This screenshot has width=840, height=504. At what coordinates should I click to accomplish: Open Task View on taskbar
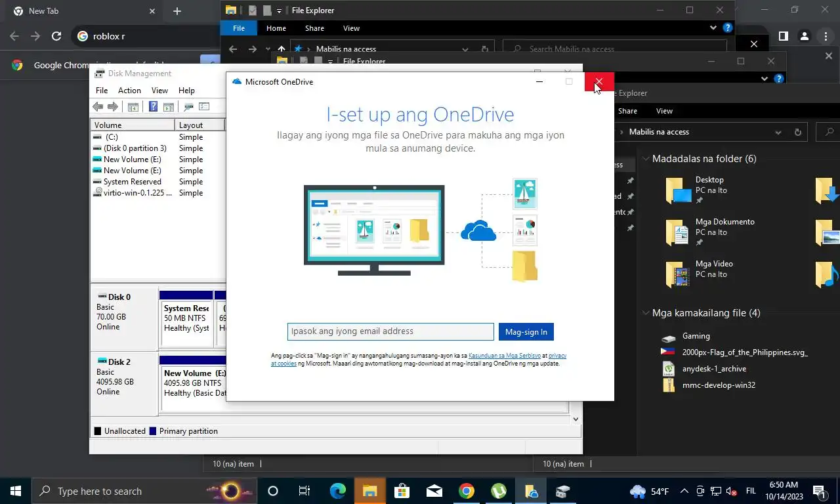coord(304,491)
